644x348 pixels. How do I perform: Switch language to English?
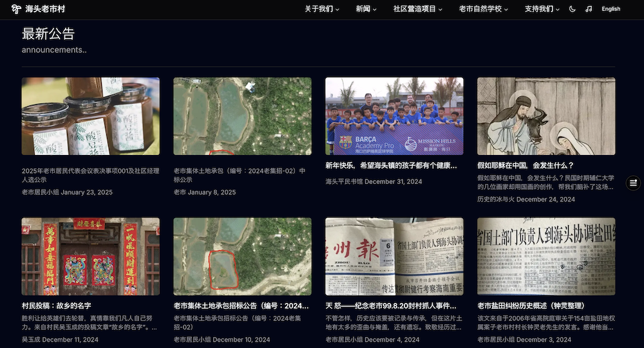coord(611,9)
